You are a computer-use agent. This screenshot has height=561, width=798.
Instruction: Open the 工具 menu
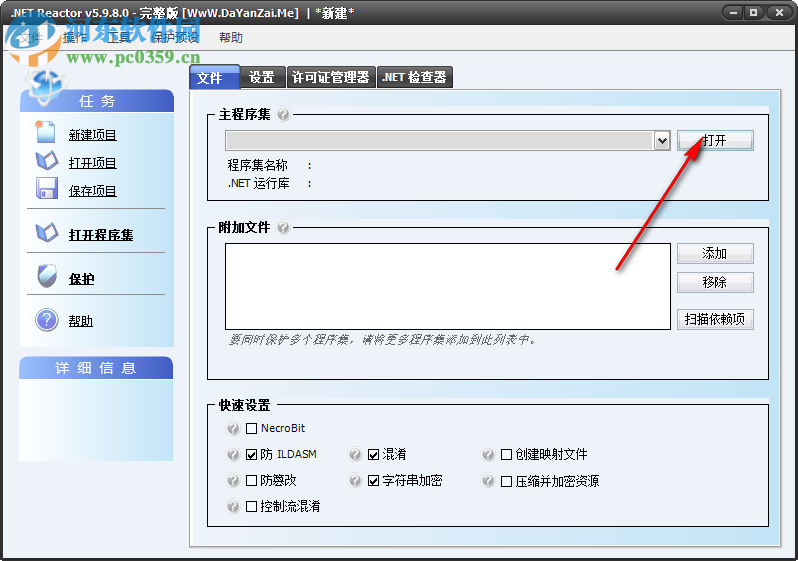coord(119,38)
